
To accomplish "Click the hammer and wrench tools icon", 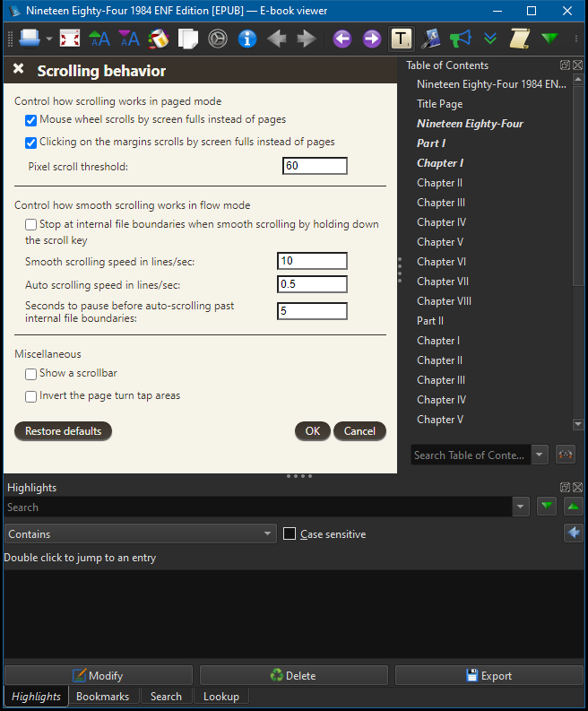I will coord(430,38).
